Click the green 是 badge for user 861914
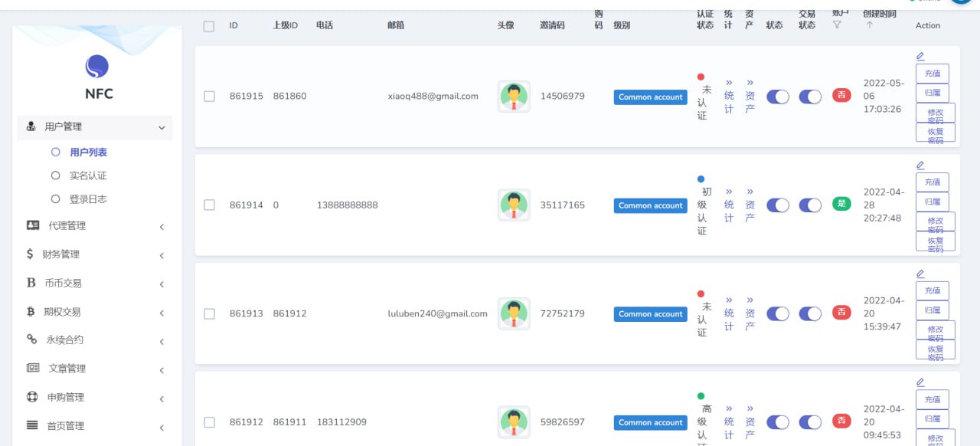 click(841, 204)
